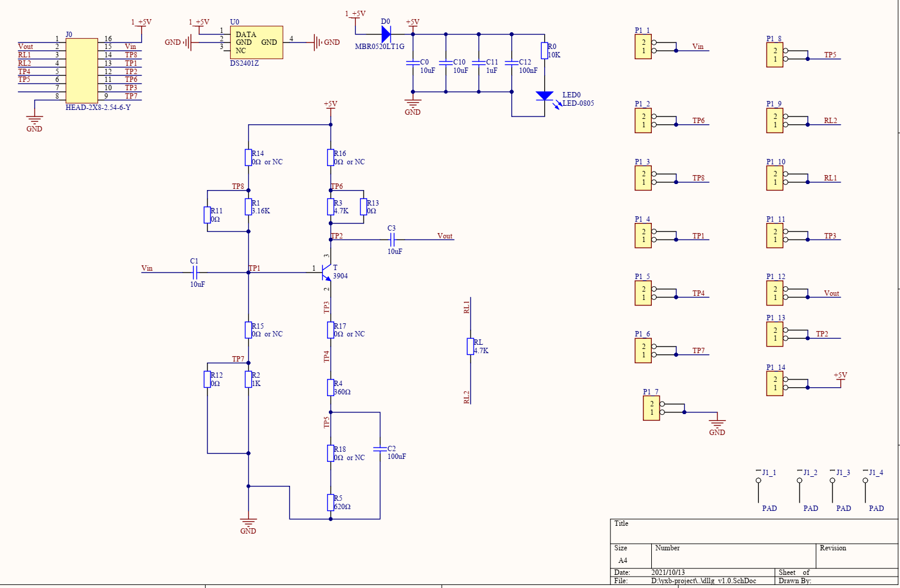Select the D0 MBR0520LT1G diode symbol

click(x=386, y=34)
